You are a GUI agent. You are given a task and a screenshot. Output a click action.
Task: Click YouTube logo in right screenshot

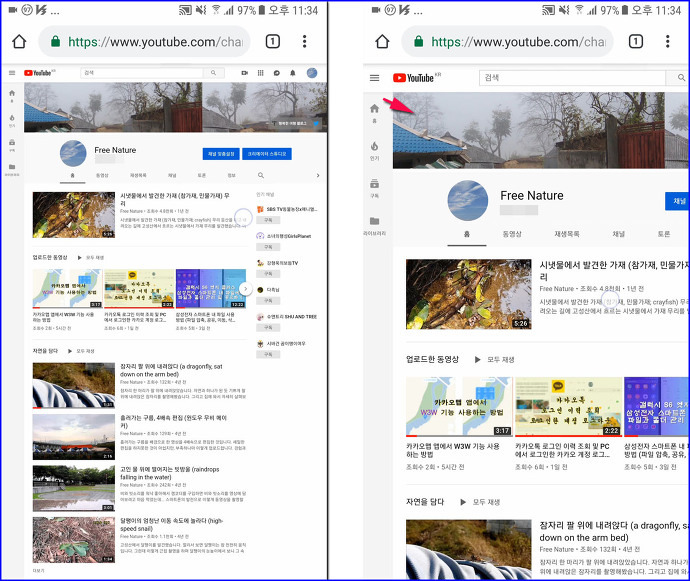point(416,78)
